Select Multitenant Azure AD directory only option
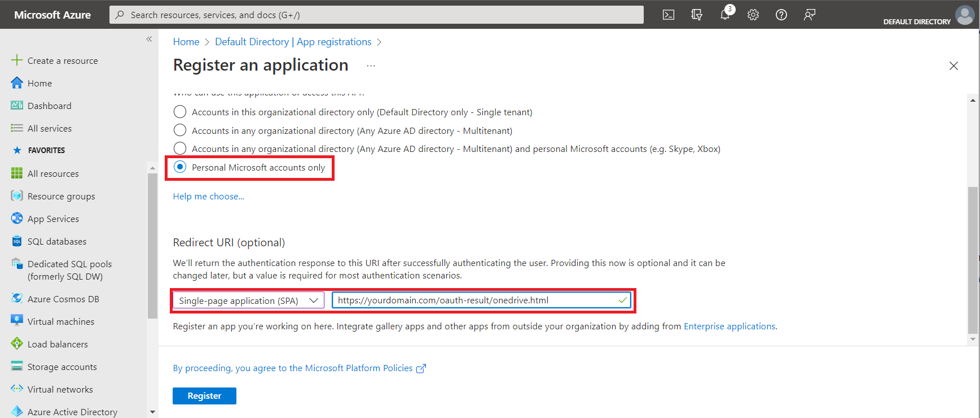Screen dimensions: 980x418 (180, 130)
